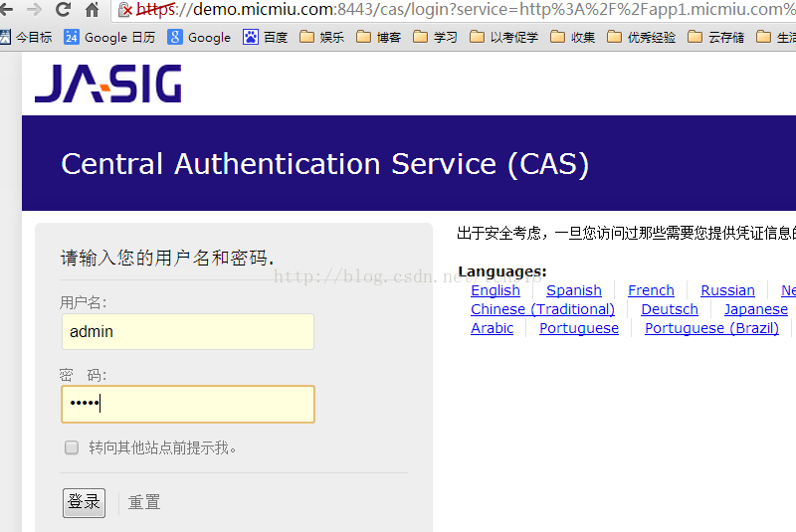Open the Google 日历 bookmark
The height and width of the screenshot is (532, 796).
click(x=109, y=37)
